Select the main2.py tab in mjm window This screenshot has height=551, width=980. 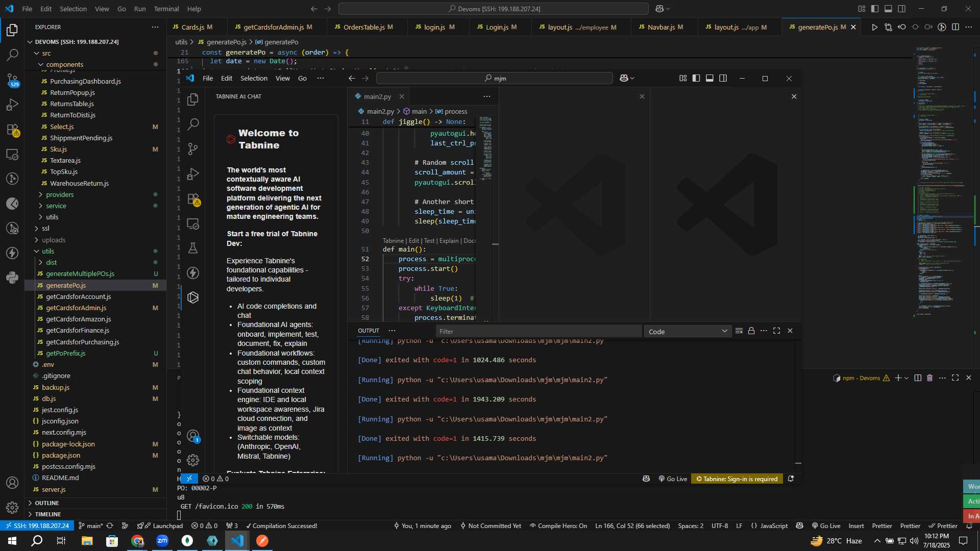(377, 96)
